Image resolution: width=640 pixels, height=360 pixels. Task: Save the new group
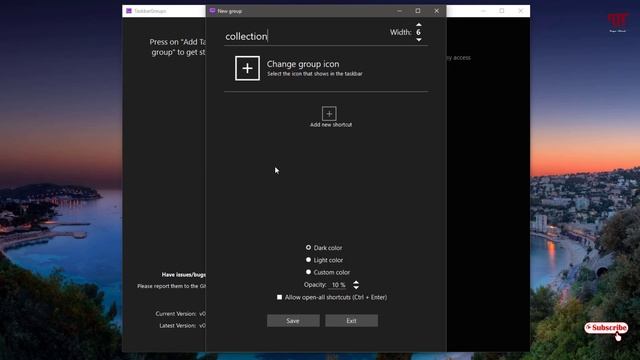tap(293, 321)
